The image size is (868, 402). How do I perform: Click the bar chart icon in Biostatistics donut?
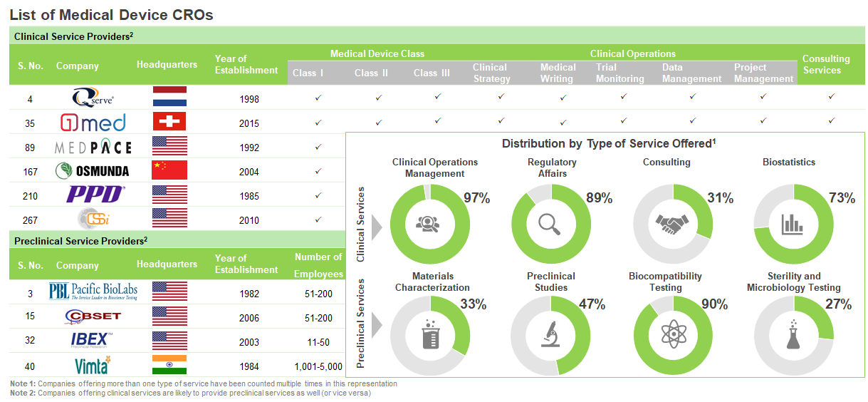[792, 225]
